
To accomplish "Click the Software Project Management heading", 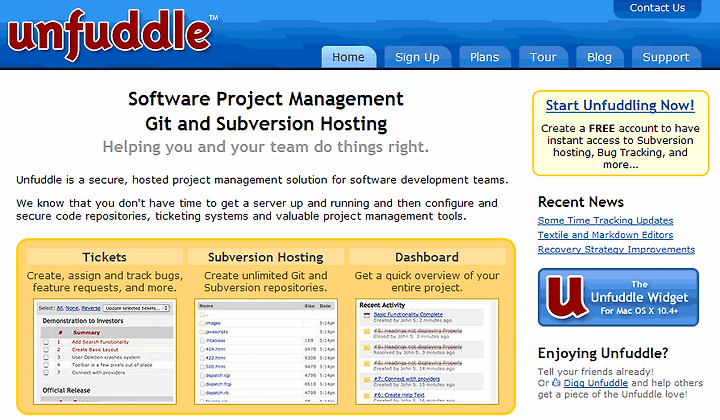I will point(266,99).
